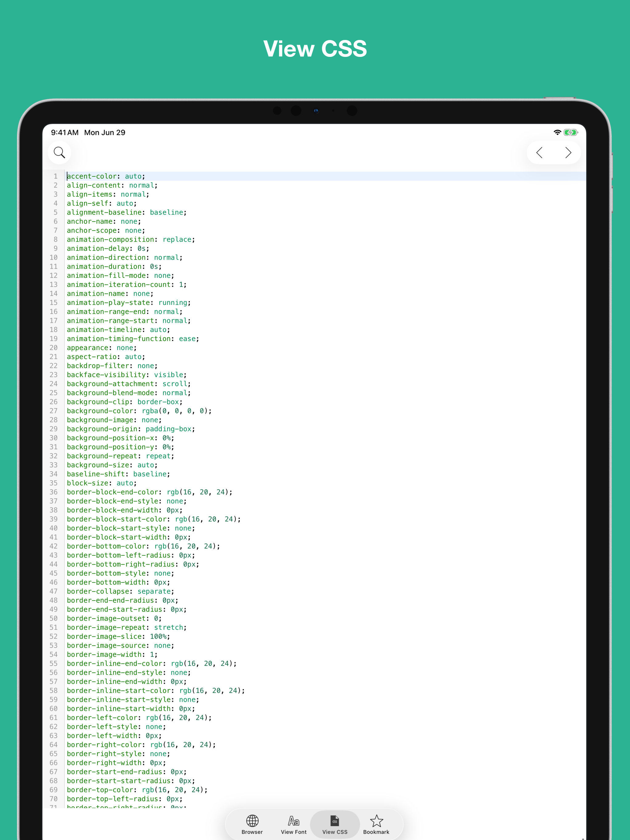Click 'animation-composition: replace;' line

(x=131, y=240)
